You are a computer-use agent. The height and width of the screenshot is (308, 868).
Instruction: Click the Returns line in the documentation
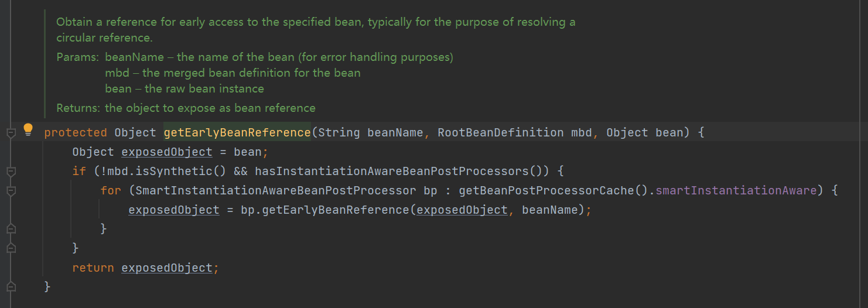(x=186, y=108)
